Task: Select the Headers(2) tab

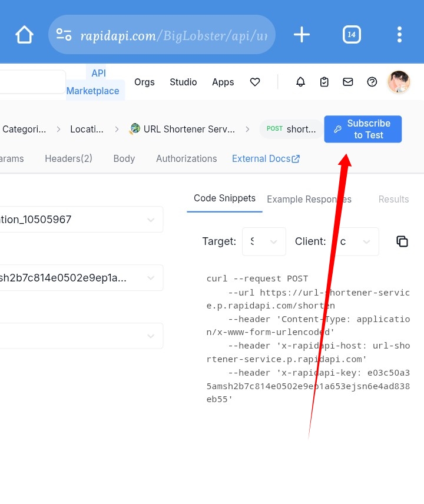Action: click(68, 159)
